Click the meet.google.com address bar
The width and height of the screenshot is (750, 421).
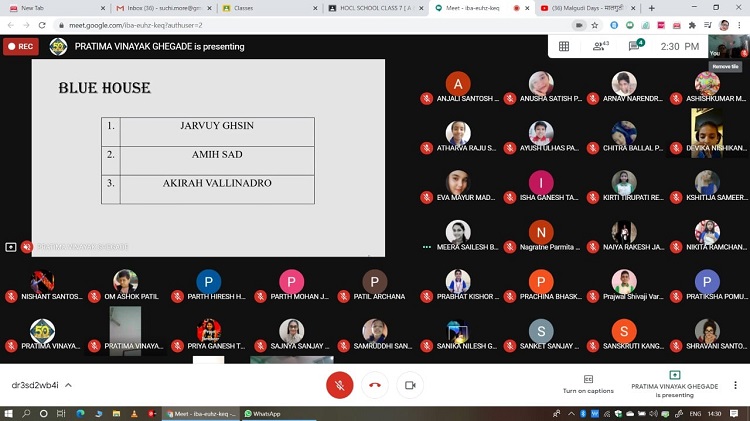300,25
